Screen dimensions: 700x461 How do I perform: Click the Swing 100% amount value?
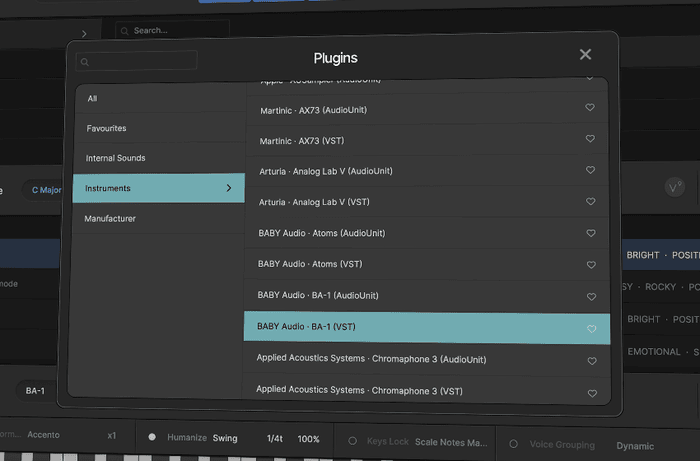pyautogui.click(x=308, y=439)
